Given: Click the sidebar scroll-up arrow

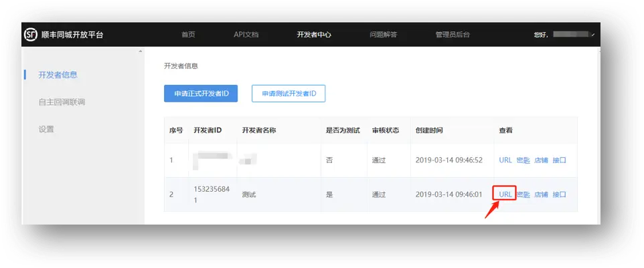Looking at the screenshot, I should [141, 51].
